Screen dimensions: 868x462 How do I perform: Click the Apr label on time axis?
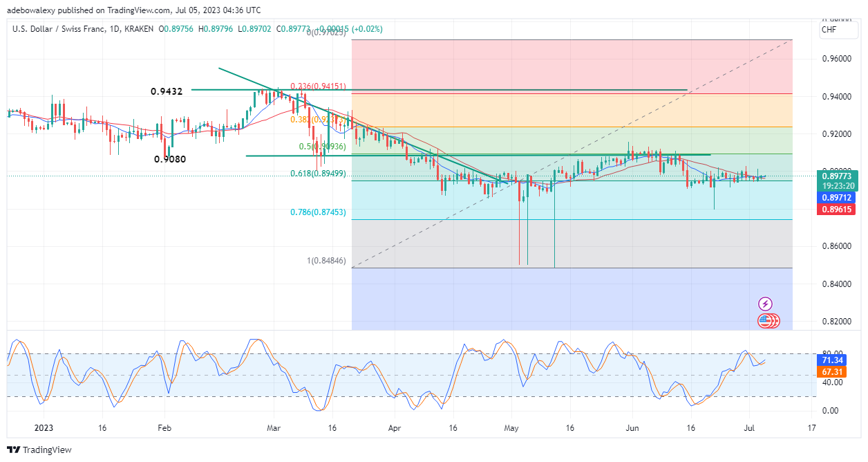(x=395, y=428)
